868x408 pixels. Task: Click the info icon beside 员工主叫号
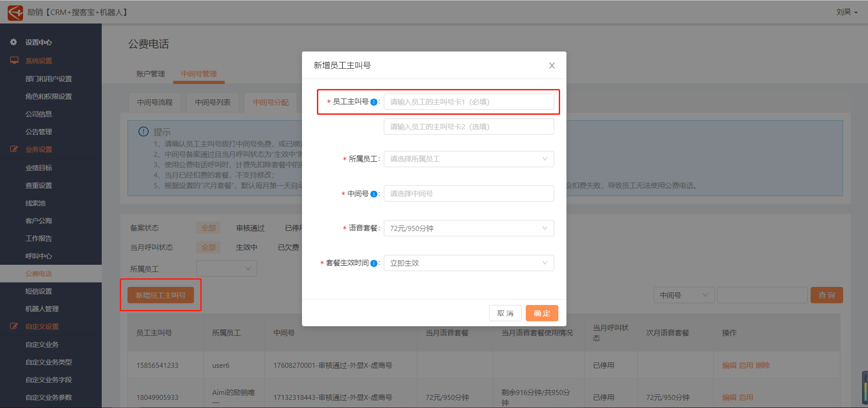(x=374, y=102)
